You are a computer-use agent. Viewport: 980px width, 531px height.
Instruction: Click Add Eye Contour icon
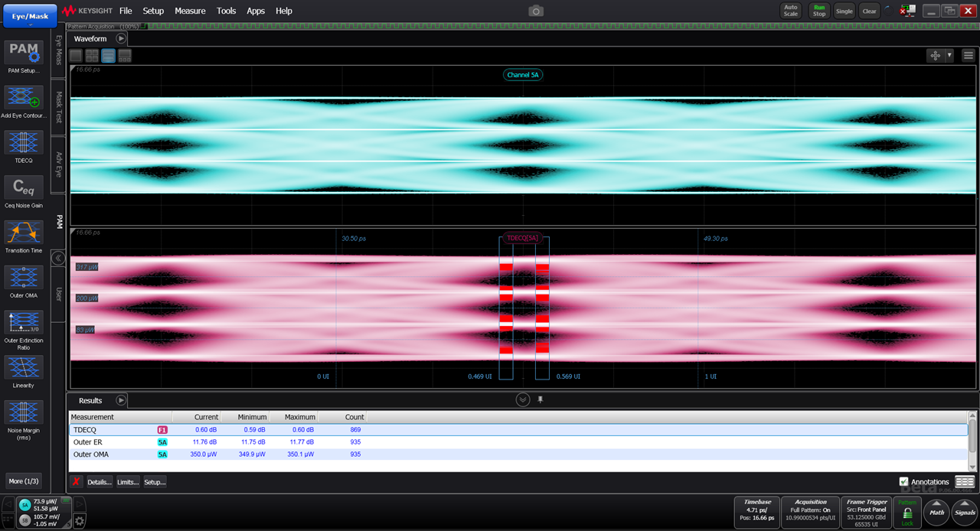coord(24,98)
